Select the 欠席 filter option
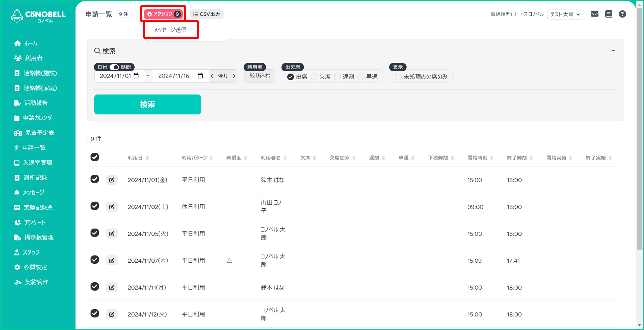Image resolution: width=644 pixels, height=330 pixels. coord(314,77)
